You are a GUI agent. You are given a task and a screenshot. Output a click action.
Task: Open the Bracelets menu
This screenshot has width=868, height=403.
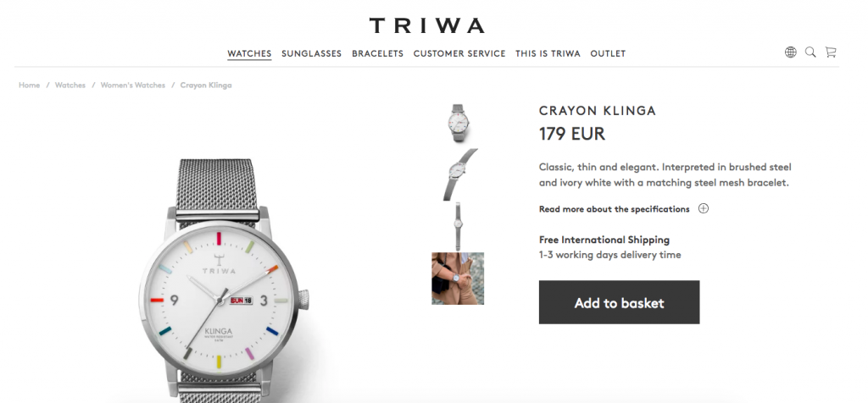click(377, 53)
